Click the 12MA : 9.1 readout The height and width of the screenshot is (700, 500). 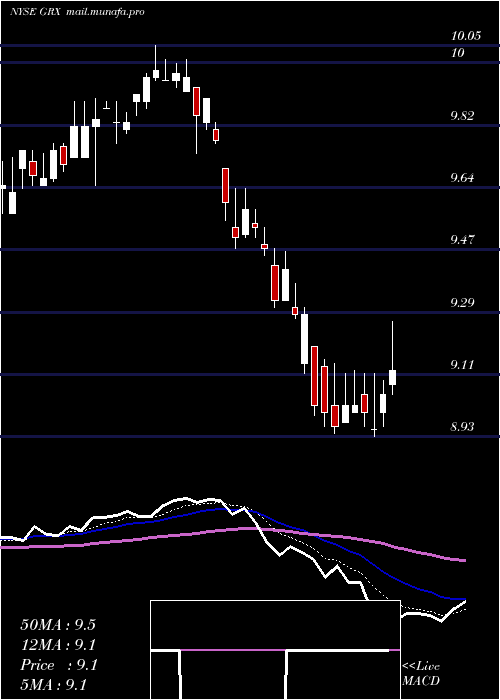(58, 645)
